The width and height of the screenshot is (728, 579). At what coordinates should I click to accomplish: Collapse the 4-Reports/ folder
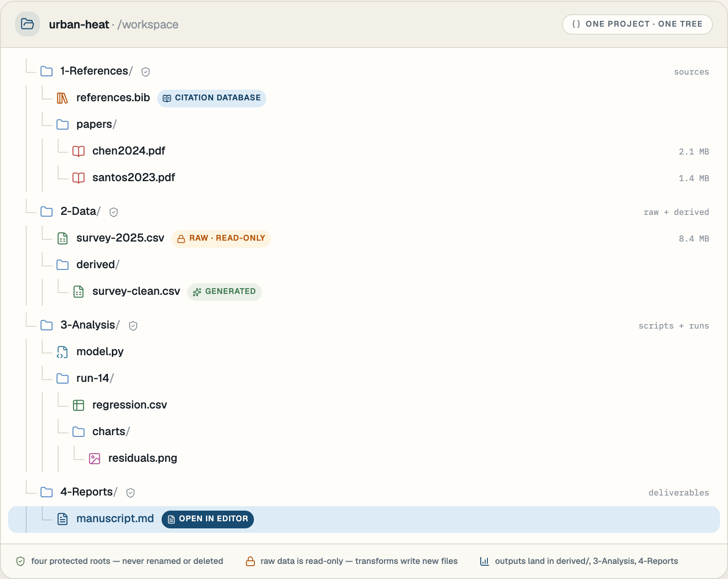click(47, 492)
